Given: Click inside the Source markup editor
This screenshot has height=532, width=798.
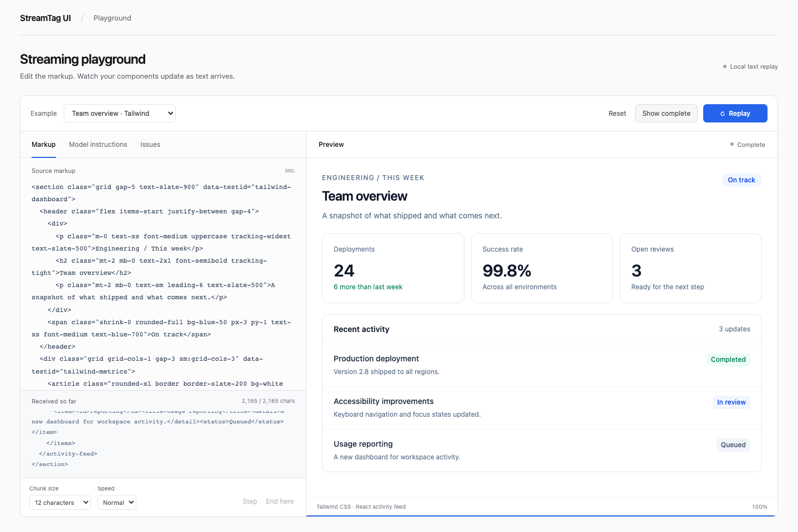Looking at the screenshot, I should coord(163,285).
